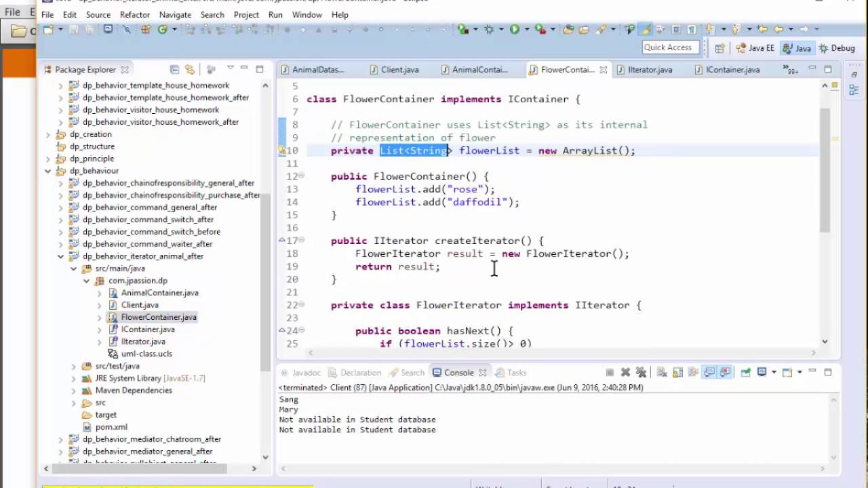Open the Navigate menu
This screenshot has width=868, height=488.
click(x=175, y=14)
